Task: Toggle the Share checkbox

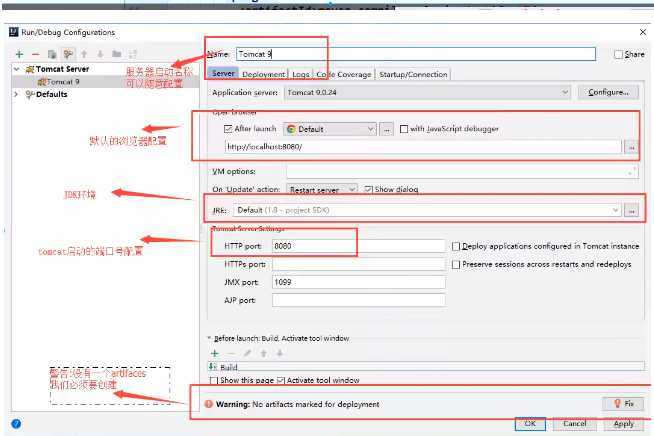Action: [x=619, y=54]
